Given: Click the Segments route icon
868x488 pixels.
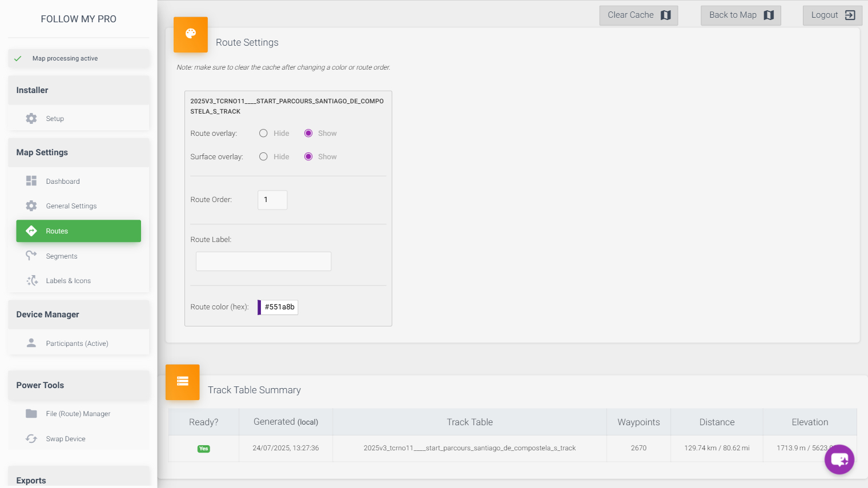Looking at the screenshot, I should (x=31, y=256).
